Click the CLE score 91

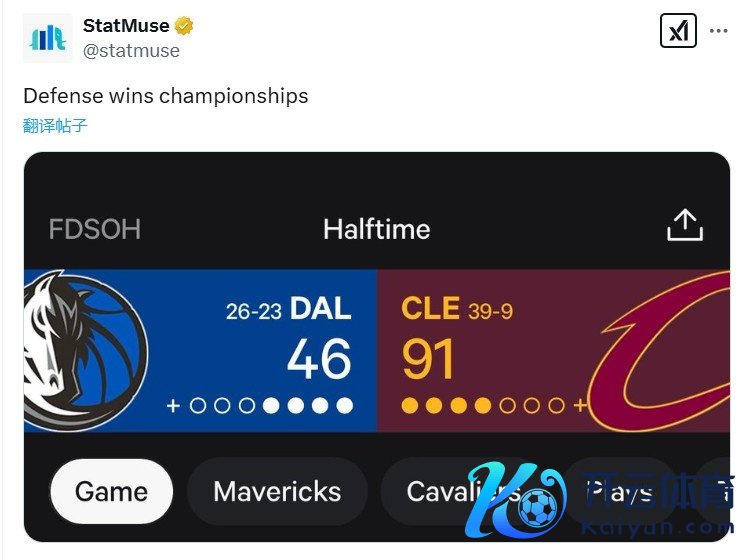(x=428, y=359)
